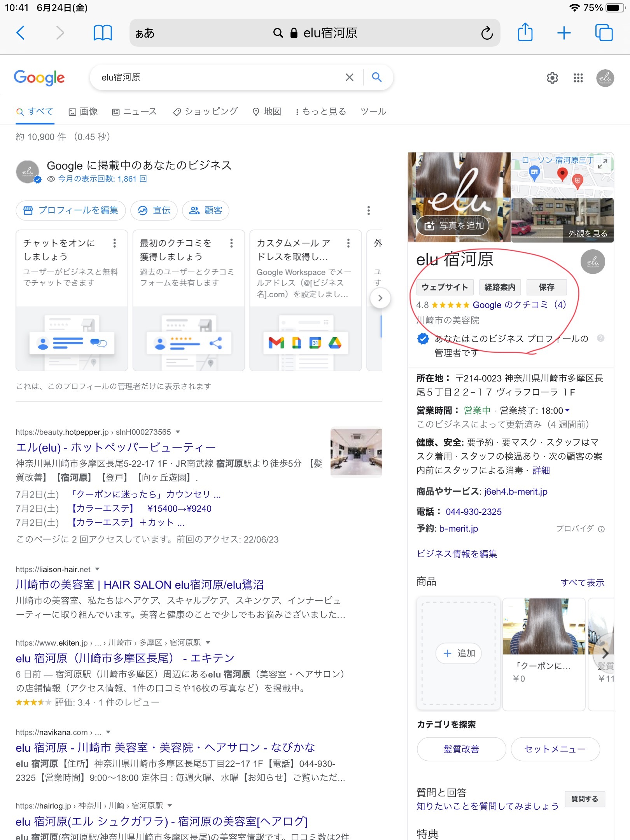This screenshot has width=630, height=840.
Task: Open チャットをオンに card options menu
Action: (114, 243)
